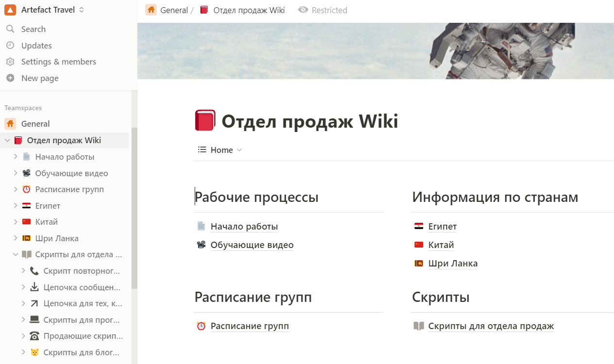Expand sidebar Обучающие видео page

pos(16,173)
